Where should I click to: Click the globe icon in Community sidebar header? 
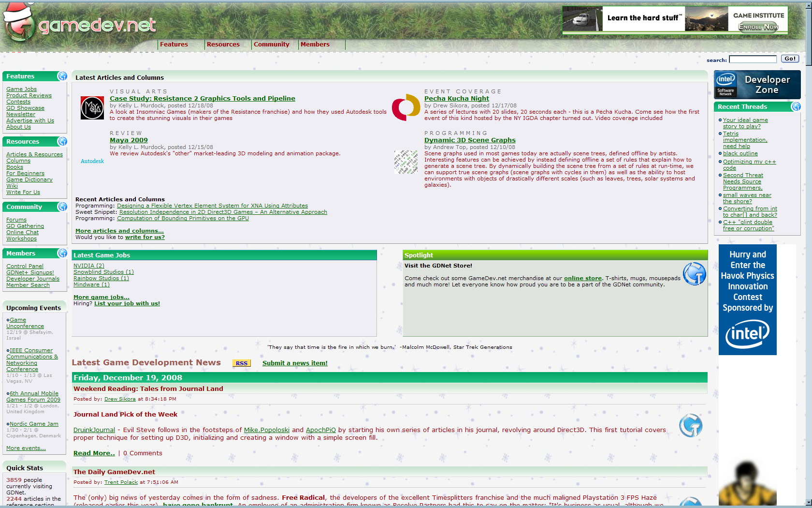pos(62,207)
